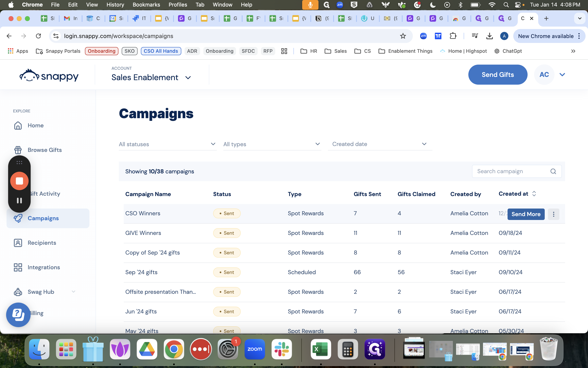Open the more options menu for CSO Winners
Screen dimensions: 588x368
pos(553,214)
